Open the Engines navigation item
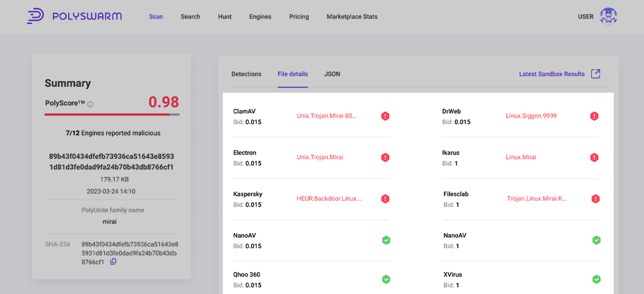Viewport: 644px width, 294px height. [260, 17]
